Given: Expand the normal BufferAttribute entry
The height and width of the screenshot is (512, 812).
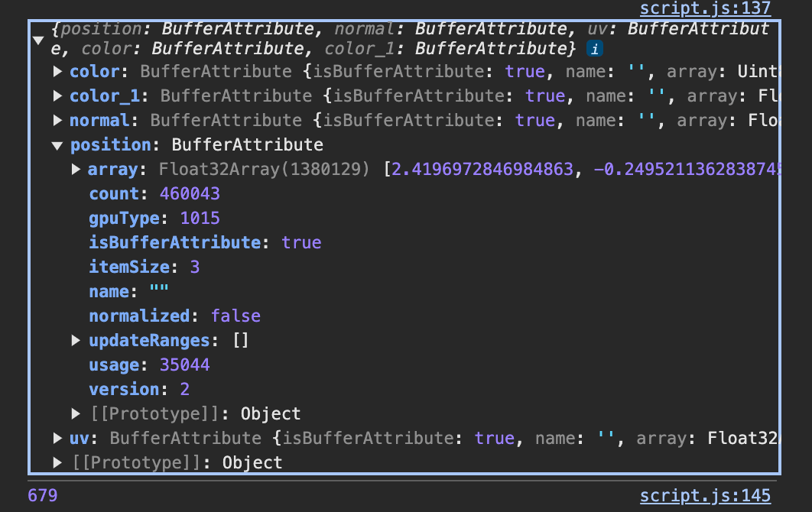Looking at the screenshot, I should click(x=57, y=121).
